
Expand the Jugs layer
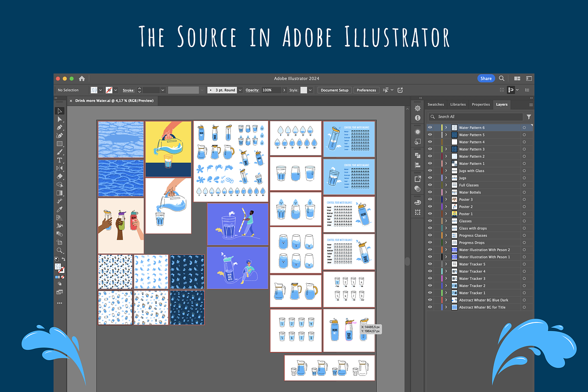446,178
